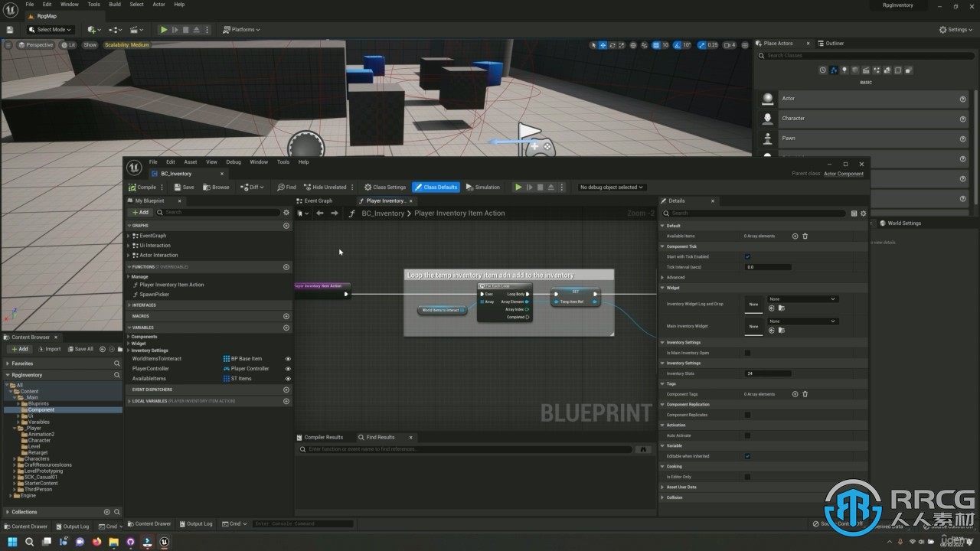Open the Main Inventory Widget asset dropdown
The image size is (980, 551).
pyautogui.click(x=802, y=321)
